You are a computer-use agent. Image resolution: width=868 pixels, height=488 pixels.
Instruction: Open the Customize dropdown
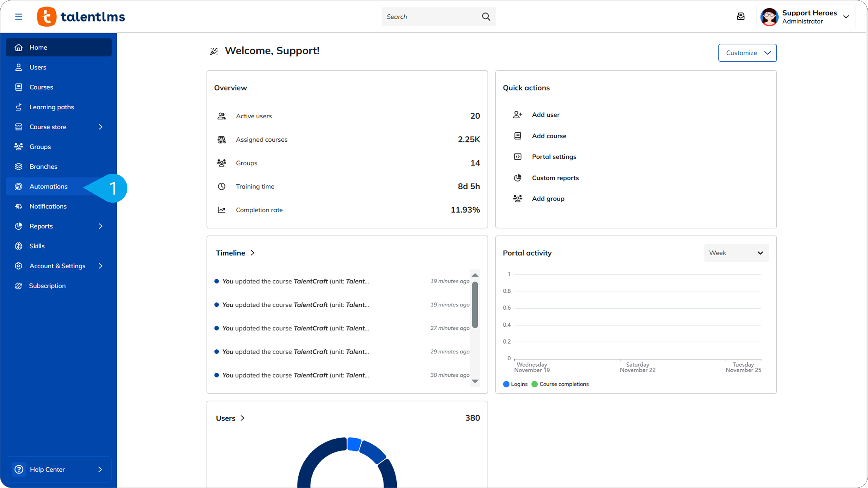(x=747, y=53)
